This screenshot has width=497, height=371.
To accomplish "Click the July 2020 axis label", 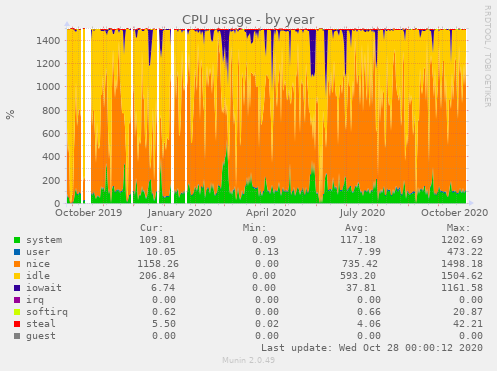I will click(x=362, y=213).
